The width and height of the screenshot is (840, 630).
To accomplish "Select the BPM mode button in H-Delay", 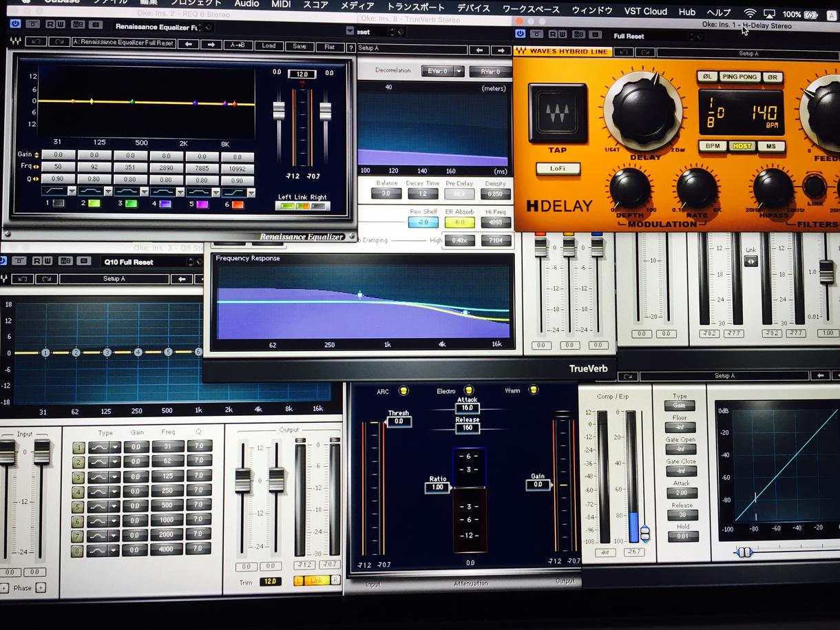I will (713, 146).
